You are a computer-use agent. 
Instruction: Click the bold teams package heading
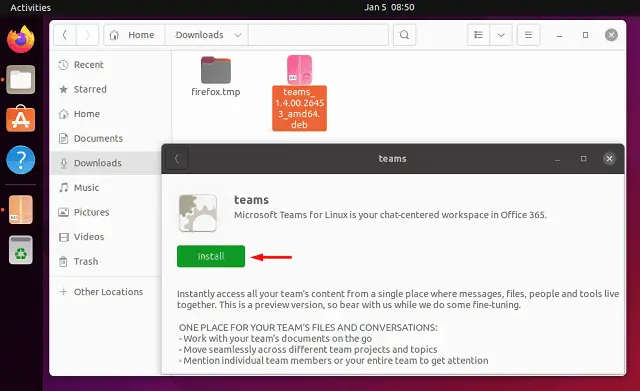click(x=251, y=200)
